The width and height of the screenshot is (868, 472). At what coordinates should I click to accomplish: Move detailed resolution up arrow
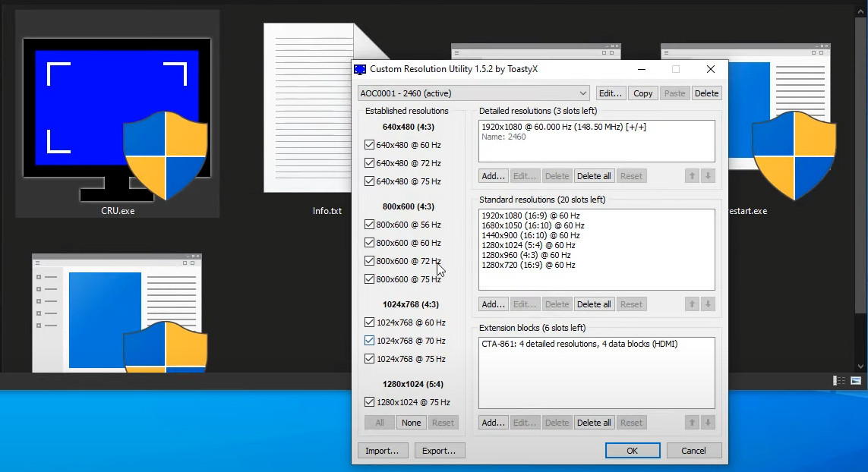pyautogui.click(x=692, y=176)
